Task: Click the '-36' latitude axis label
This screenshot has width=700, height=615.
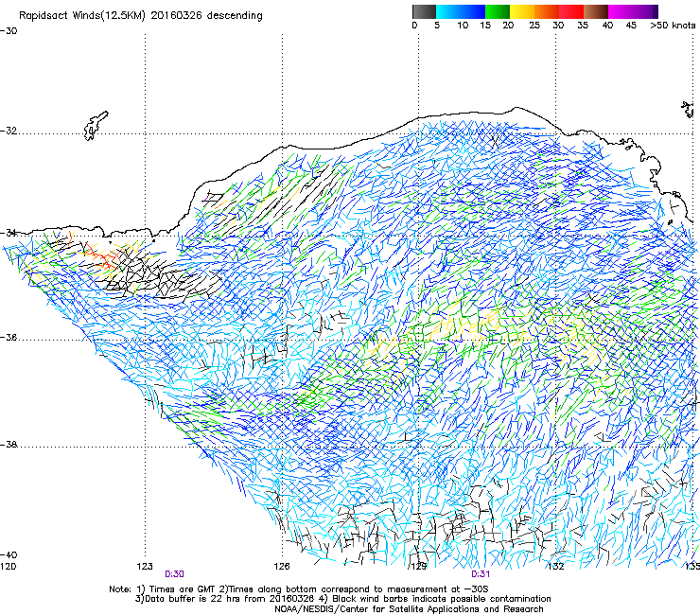Action: [9, 337]
